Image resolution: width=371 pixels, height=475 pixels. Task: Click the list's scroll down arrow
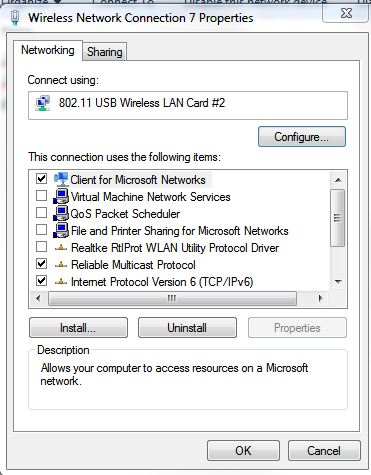pyautogui.click(x=338, y=282)
